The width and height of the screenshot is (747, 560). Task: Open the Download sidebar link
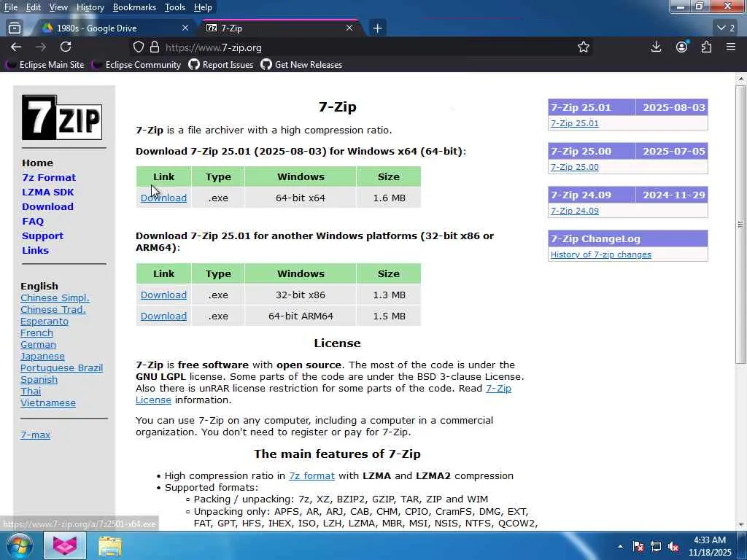point(47,206)
